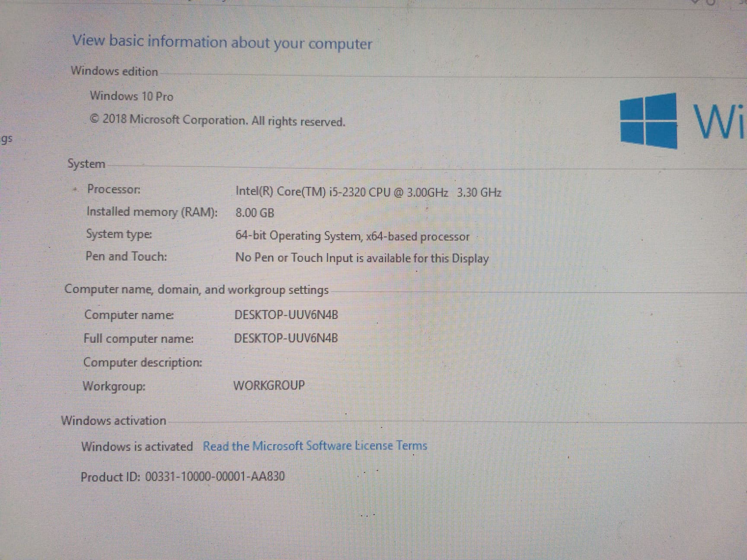Image resolution: width=747 pixels, height=560 pixels.
Task: Select the Product ID 00331-10000-00001-AA830 line
Action: (183, 477)
